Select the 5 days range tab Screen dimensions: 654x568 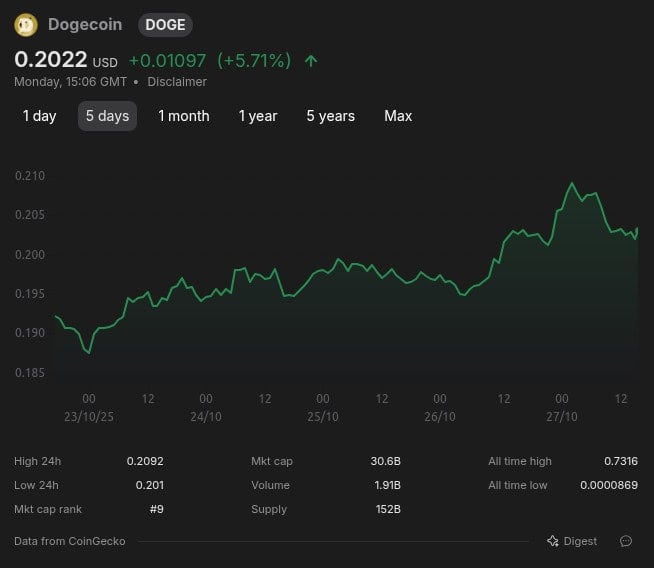(x=107, y=116)
